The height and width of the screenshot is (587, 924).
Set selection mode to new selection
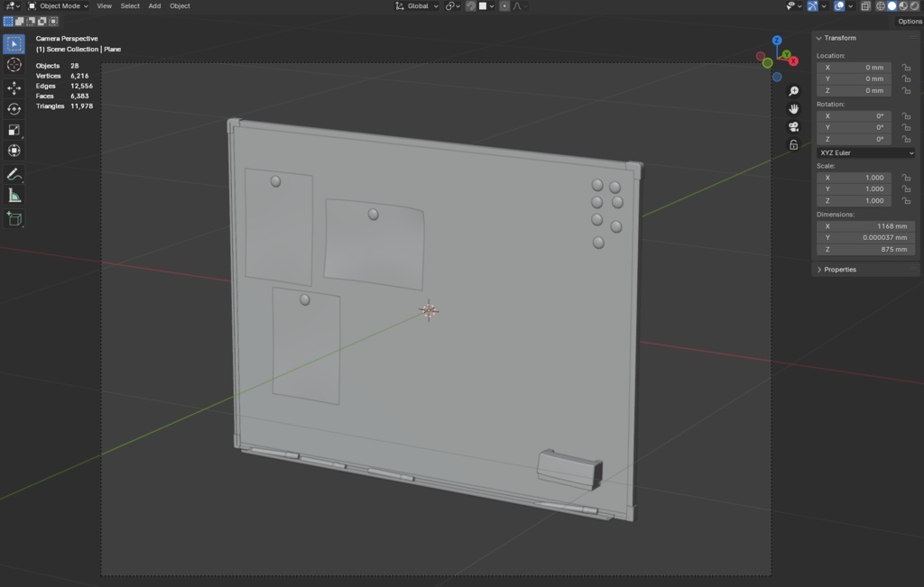tap(8, 22)
